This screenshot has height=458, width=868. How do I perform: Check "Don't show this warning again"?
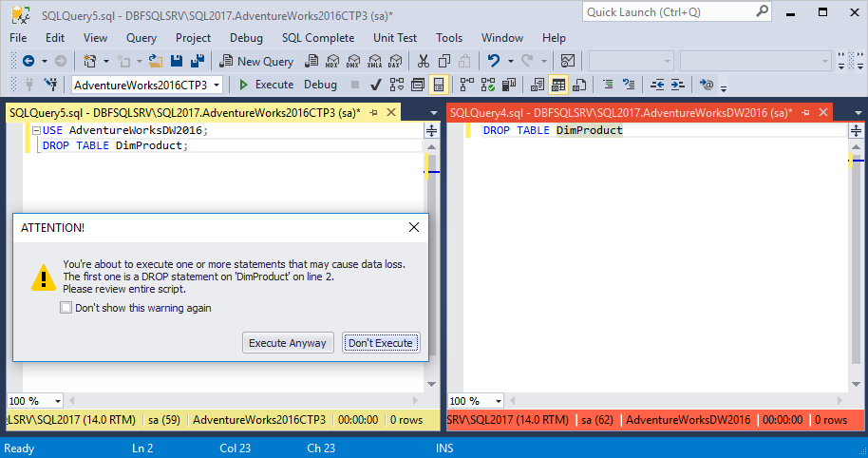66,307
